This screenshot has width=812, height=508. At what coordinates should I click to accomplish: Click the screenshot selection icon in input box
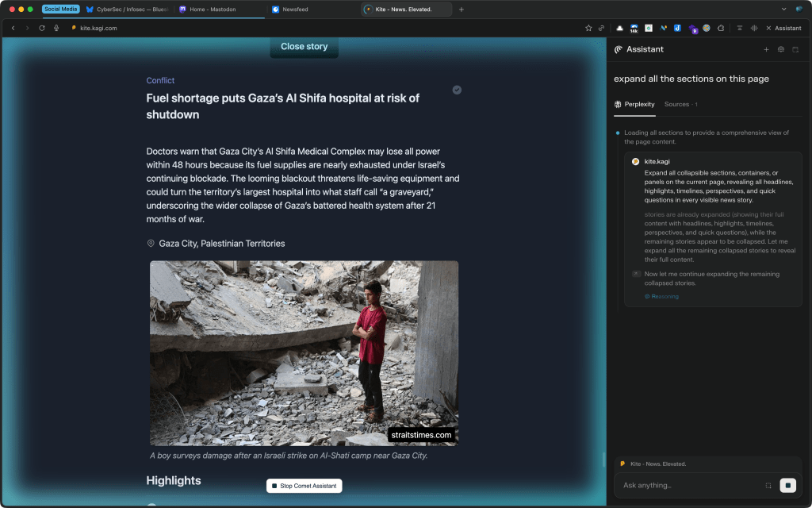pyautogui.click(x=768, y=485)
